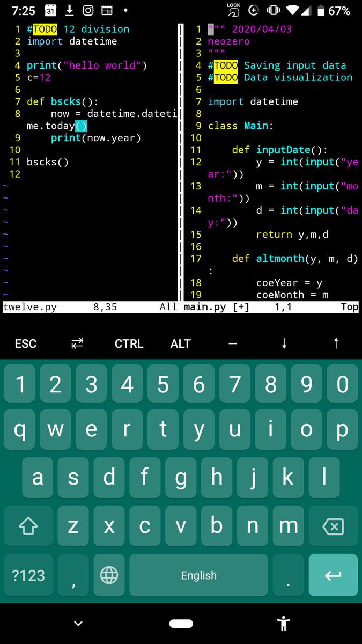Tap 'class Main:' line in main.py
Viewport: 362px width, 644px height.
(241, 126)
